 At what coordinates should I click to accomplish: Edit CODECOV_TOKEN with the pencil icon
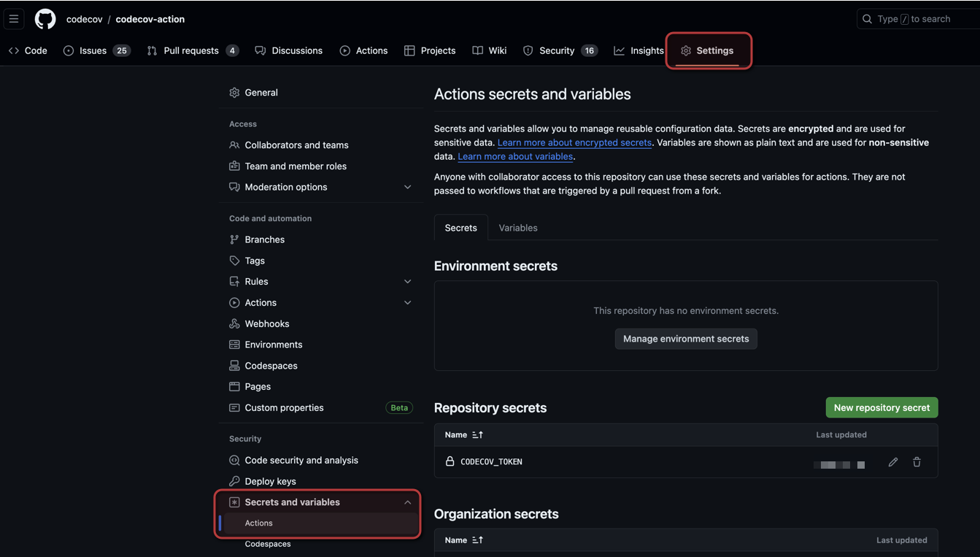(892, 462)
